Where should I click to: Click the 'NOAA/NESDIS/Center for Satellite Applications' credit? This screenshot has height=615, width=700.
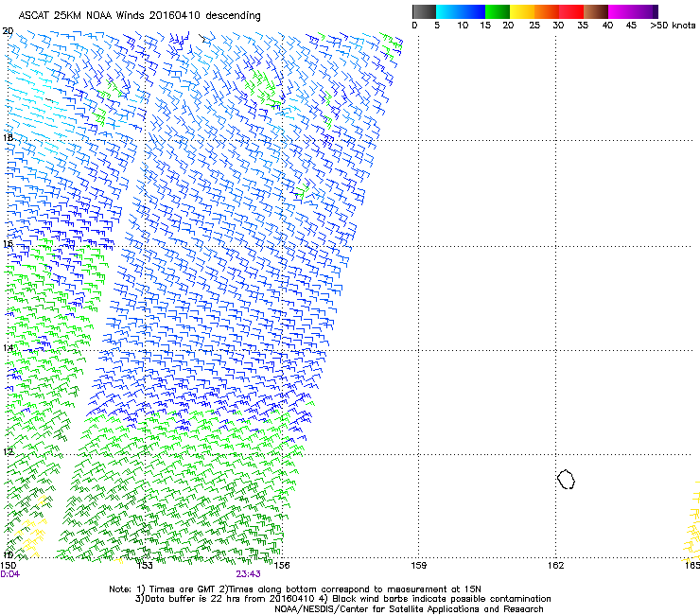click(x=409, y=609)
